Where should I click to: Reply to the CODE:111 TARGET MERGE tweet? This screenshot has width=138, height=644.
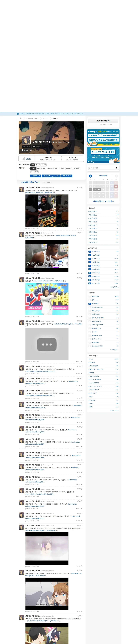click(77, 398)
